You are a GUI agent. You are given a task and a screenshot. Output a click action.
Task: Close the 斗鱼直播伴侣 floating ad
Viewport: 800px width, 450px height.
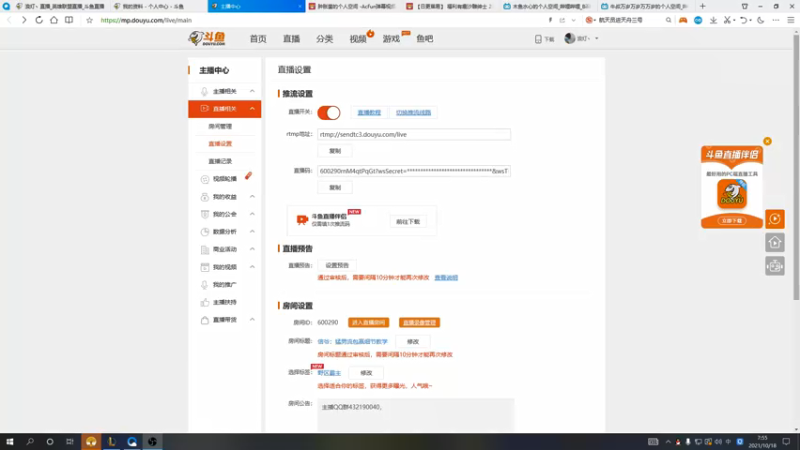[x=767, y=141]
